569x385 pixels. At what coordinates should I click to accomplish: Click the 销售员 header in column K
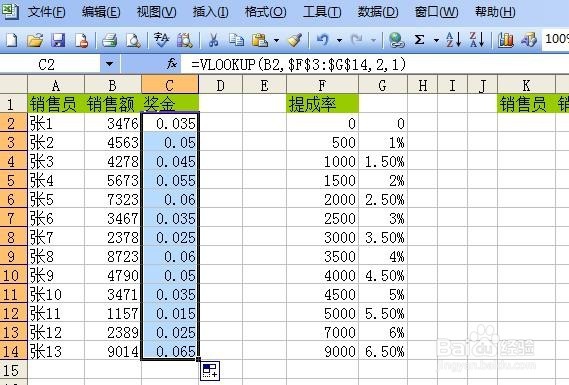click(526, 103)
